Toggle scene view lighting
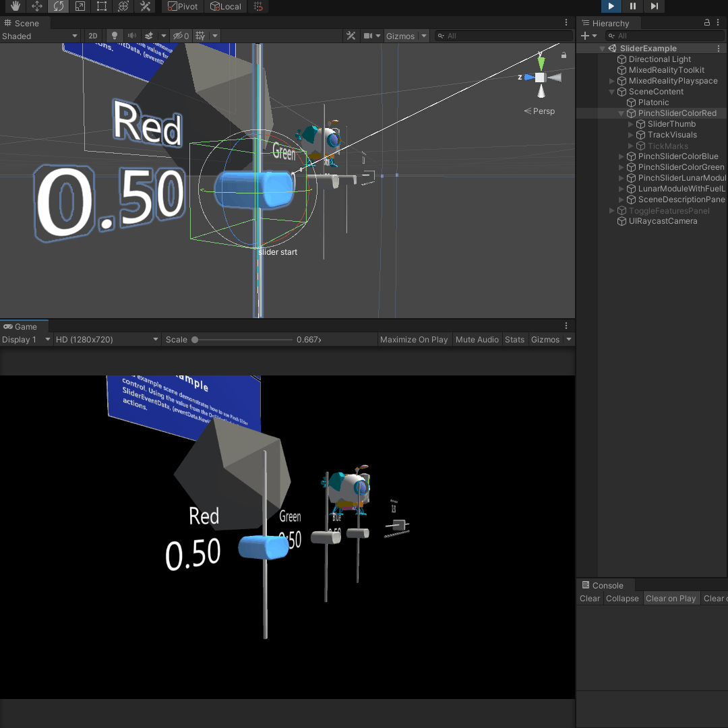This screenshot has height=728, width=728. [113, 36]
